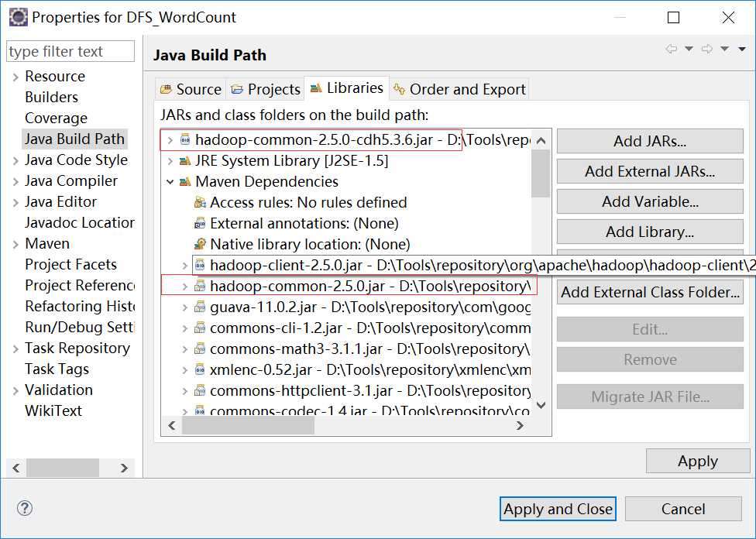Image resolution: width=756 pixels, height=539 pixels.
Task: Select the Libraries tab
Action: (347, 88)
